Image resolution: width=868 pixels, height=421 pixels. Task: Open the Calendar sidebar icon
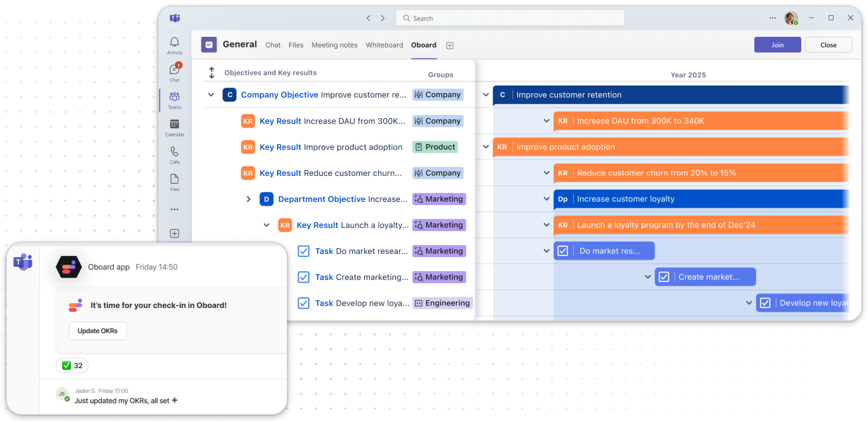pyautogui.click(x=174, y=124)
